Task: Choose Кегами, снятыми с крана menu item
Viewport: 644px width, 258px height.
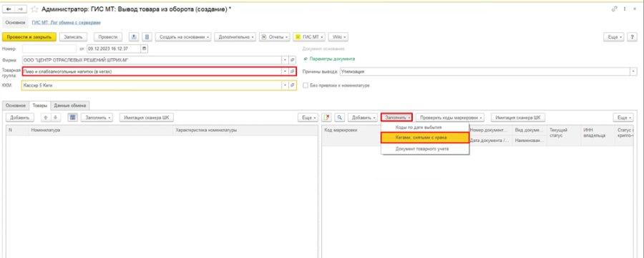Action: (425, 138)
